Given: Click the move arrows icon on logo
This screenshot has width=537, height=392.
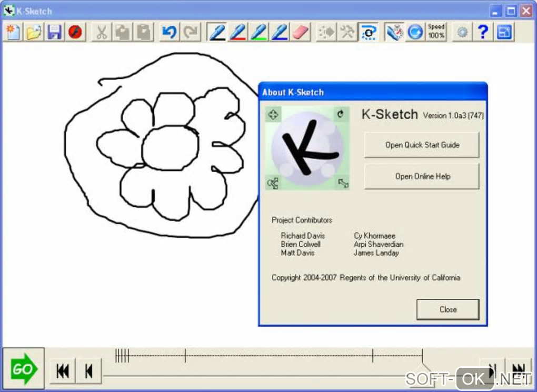Looking at the screenshot, I should point(273,114).
